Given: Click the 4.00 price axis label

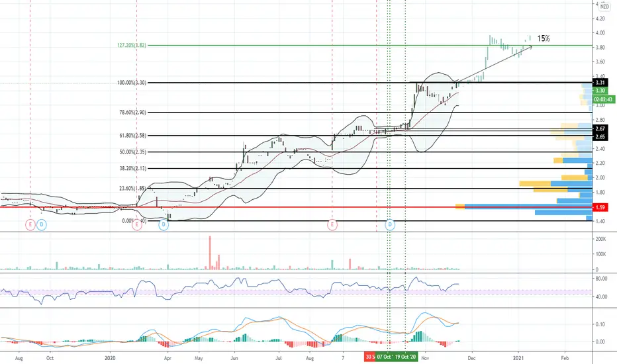Looking at the screenshot, I should (600, 33).
